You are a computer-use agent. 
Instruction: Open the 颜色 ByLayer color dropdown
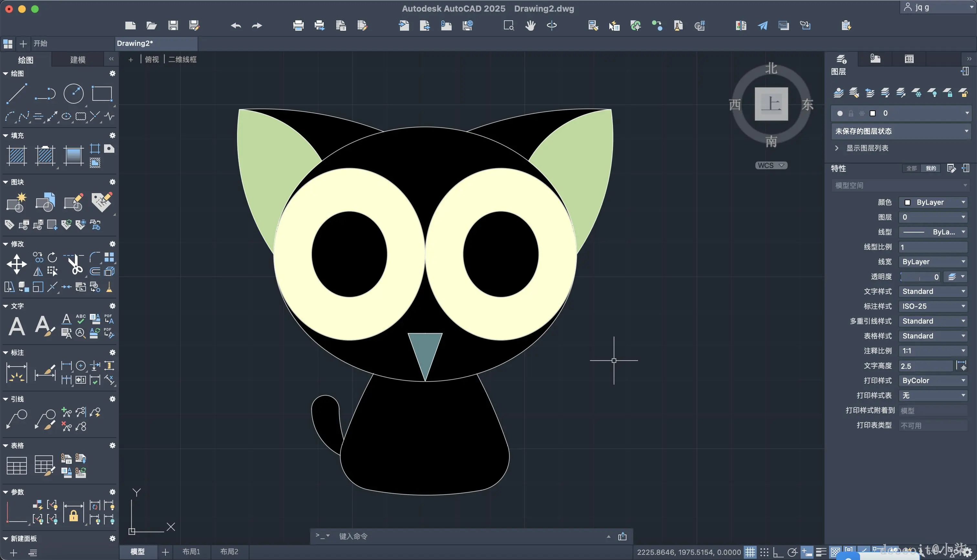(x=932, y=202)
